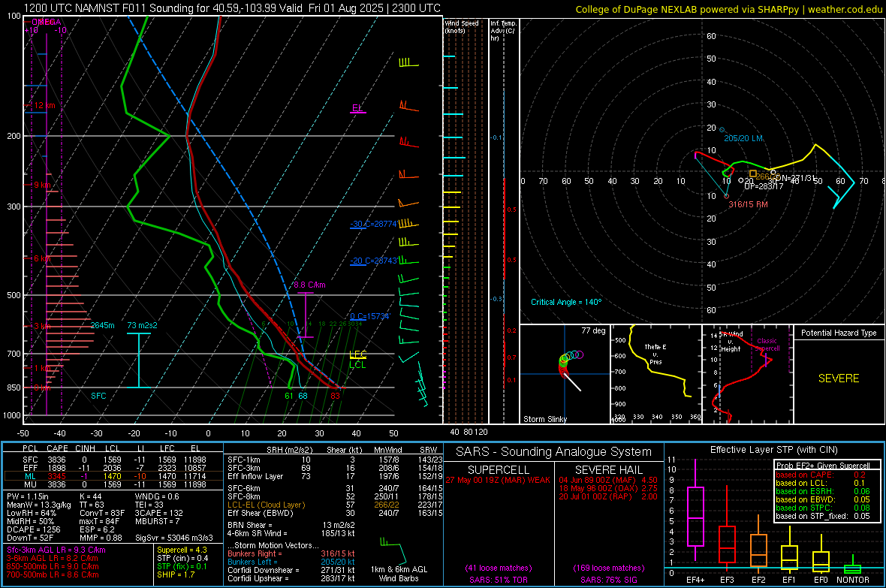This screenshot has height=588, width=886.
Task: Click the 73 m2s2 inflow label
Action: [x=143, y=325]
